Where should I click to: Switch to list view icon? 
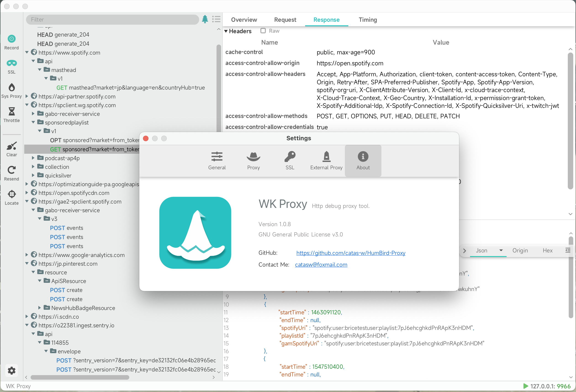click(x=216, y=19)
